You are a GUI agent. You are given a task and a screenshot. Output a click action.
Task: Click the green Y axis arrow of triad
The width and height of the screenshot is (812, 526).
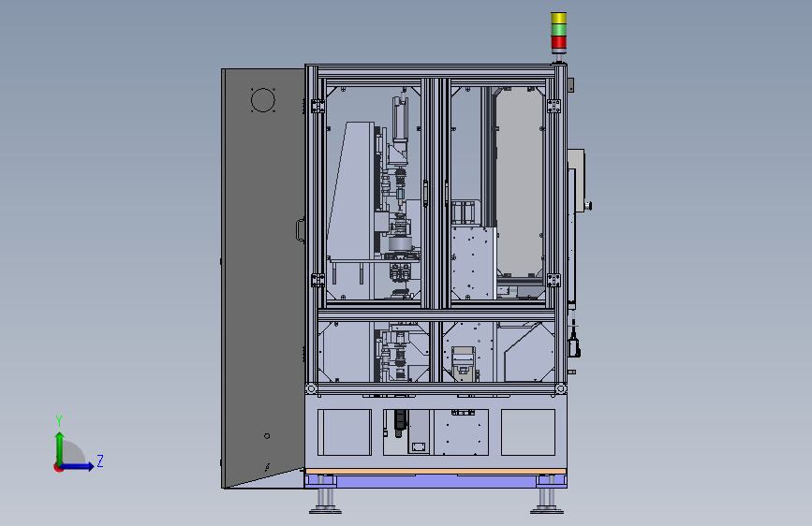coord(60,447)
